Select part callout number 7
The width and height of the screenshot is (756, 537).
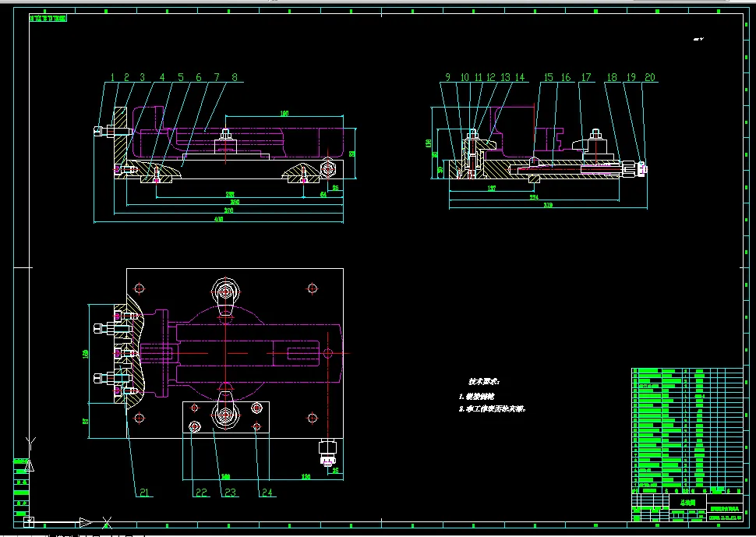tap(217, 77)
